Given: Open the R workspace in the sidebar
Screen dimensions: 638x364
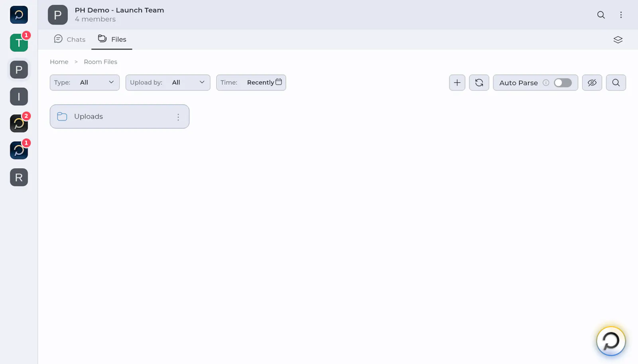Looking at the screenshot, I should (x=19, y=177).
